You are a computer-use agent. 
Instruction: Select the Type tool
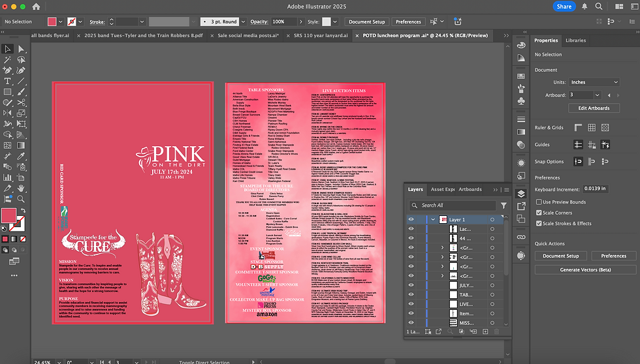click(8, 81)
